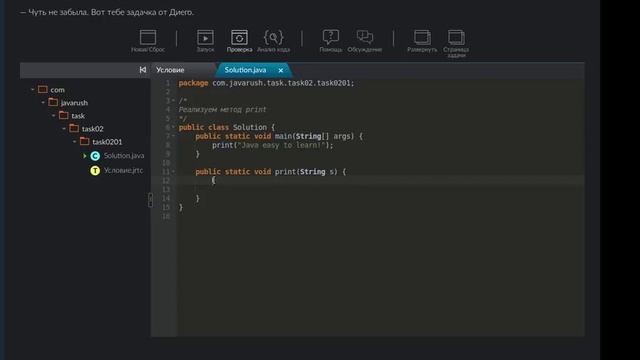640x360 pixels.
Task: Click the sidebar splitter handle
Action: (x=150, y=200)
